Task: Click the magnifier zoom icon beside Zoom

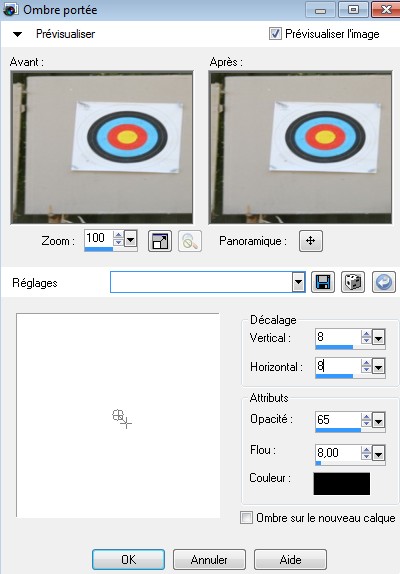Action: (190, 241)
